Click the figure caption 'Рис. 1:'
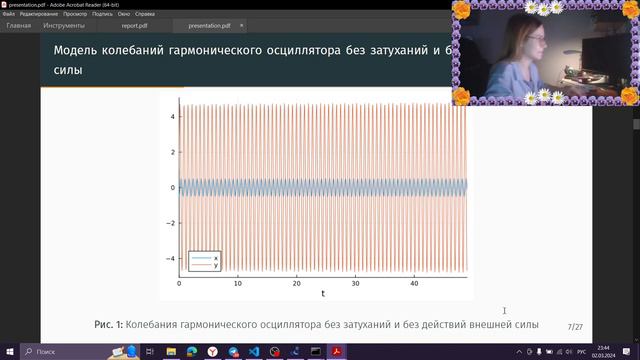This screenshot has width=640, height=360. [x=108, y=324]
